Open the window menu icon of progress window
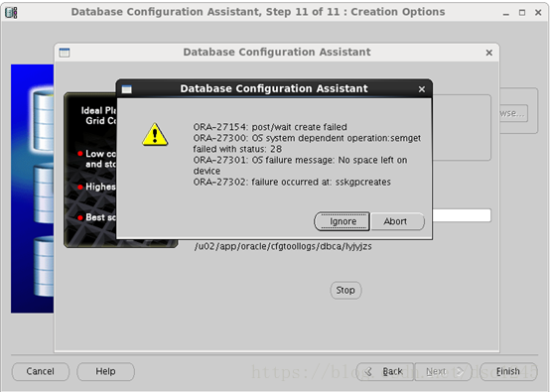Image resolution: width=550 pixels, height=392 pixels. [65, 53]
